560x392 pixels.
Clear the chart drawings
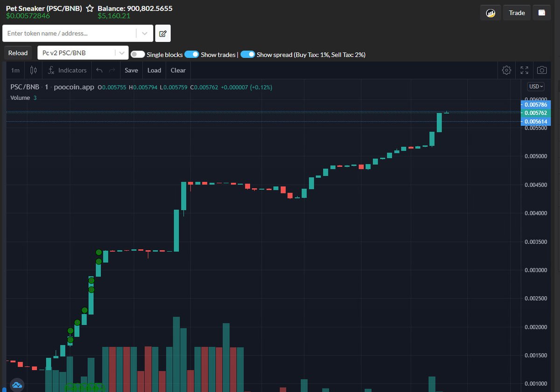coord(178,70)
